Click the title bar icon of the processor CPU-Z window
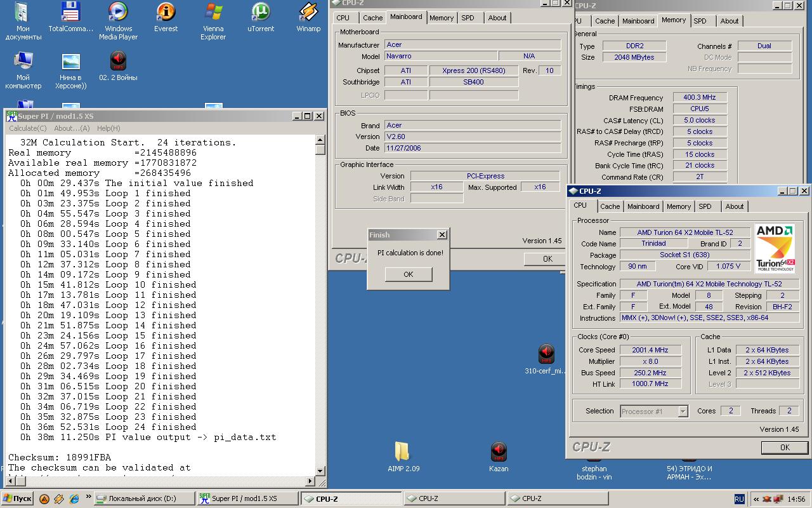Screen dimensions: 812x508 [x=573, y=190]
